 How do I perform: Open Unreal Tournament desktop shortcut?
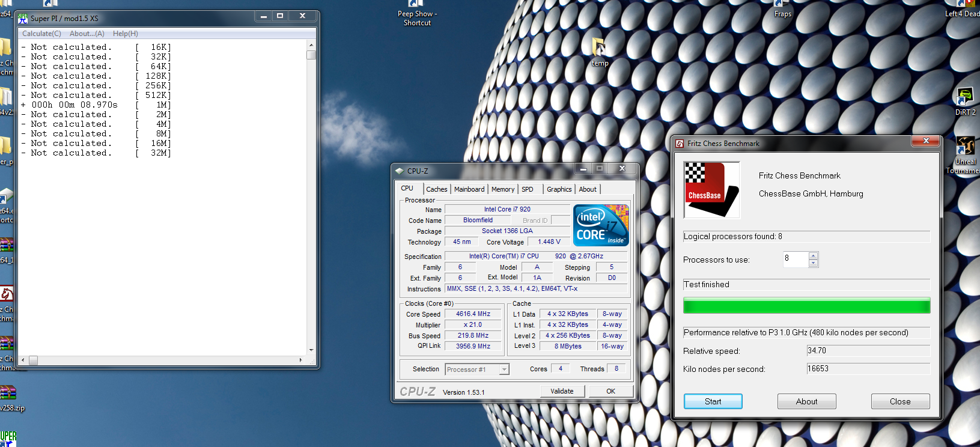click(x=965, y=155)
